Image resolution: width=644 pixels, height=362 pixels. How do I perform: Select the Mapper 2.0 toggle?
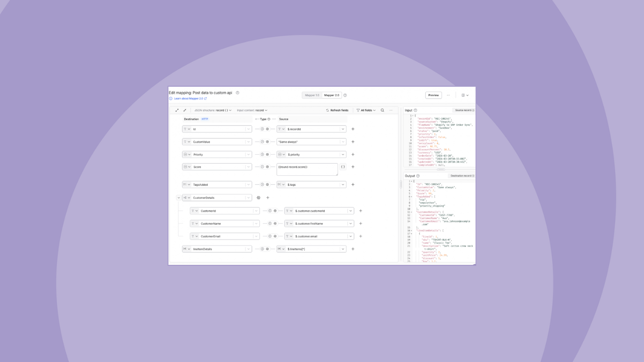[331, 95]
